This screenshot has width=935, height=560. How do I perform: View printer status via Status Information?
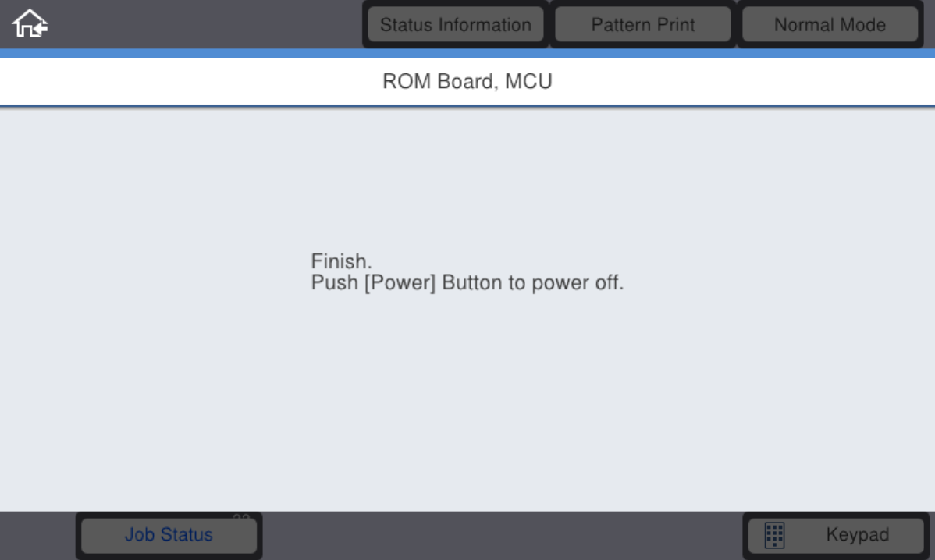(x=456, y=24)
